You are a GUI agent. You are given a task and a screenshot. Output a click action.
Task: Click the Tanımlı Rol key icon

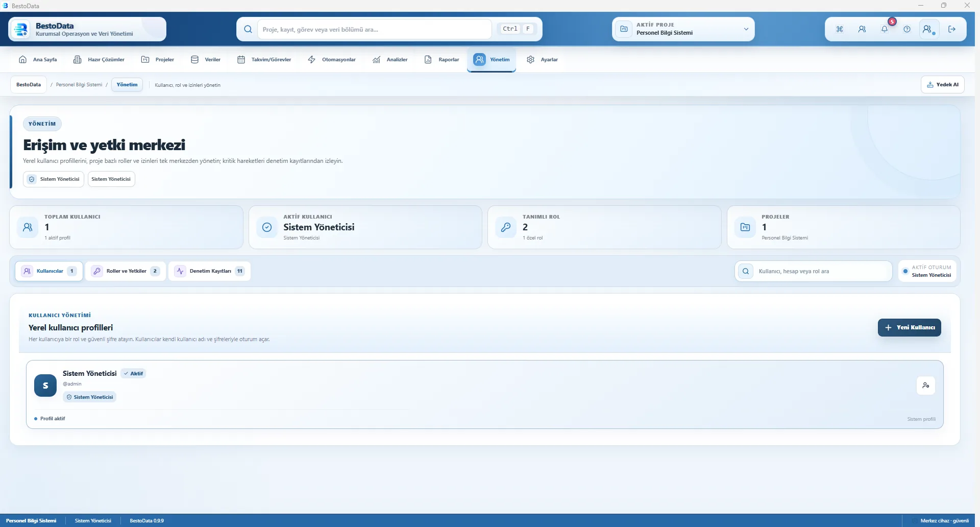coord(506,227)
